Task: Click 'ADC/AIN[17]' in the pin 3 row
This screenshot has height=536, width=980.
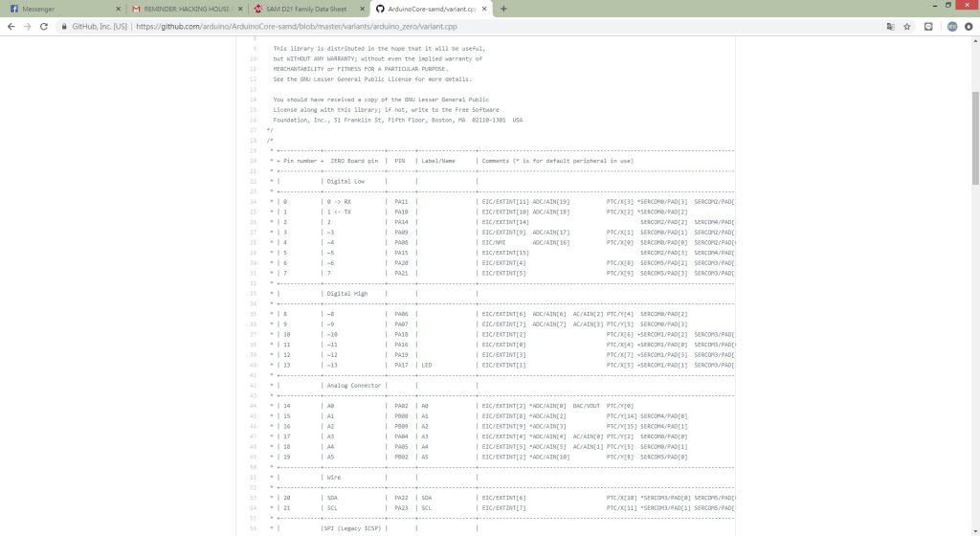Action: [550, 233]
